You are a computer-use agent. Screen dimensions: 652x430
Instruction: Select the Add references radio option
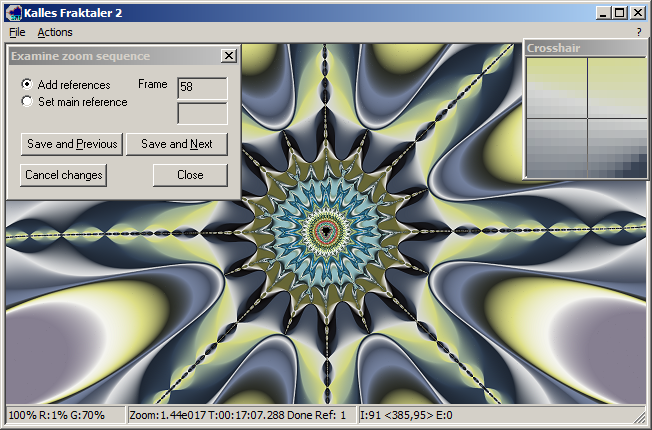27,85
